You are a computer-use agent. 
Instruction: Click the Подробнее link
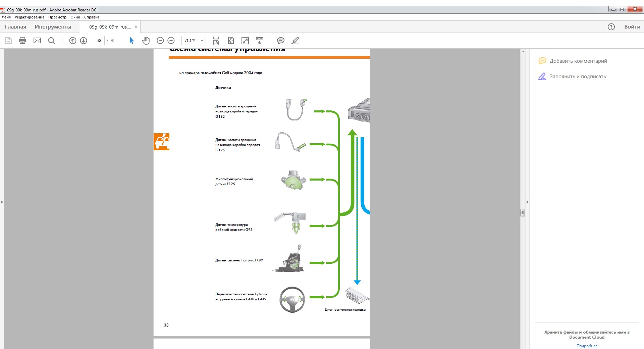click(587, 346)
